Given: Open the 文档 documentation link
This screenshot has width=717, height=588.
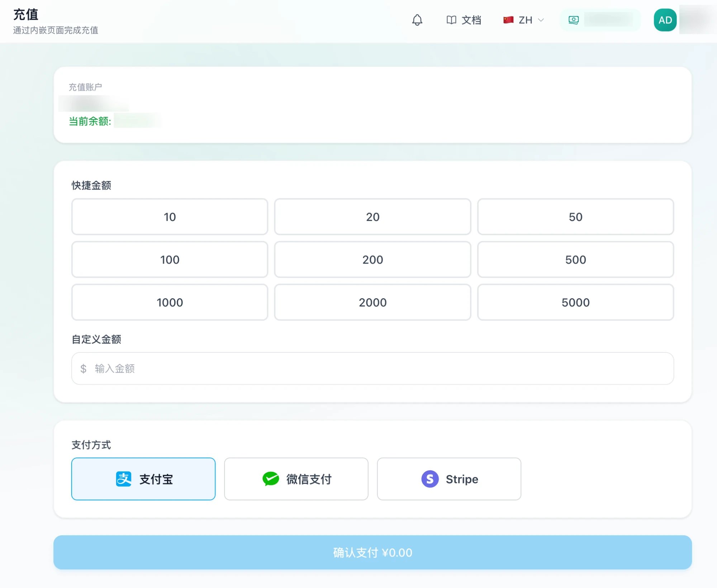Looking at the screenshot, I should [464, 20].
